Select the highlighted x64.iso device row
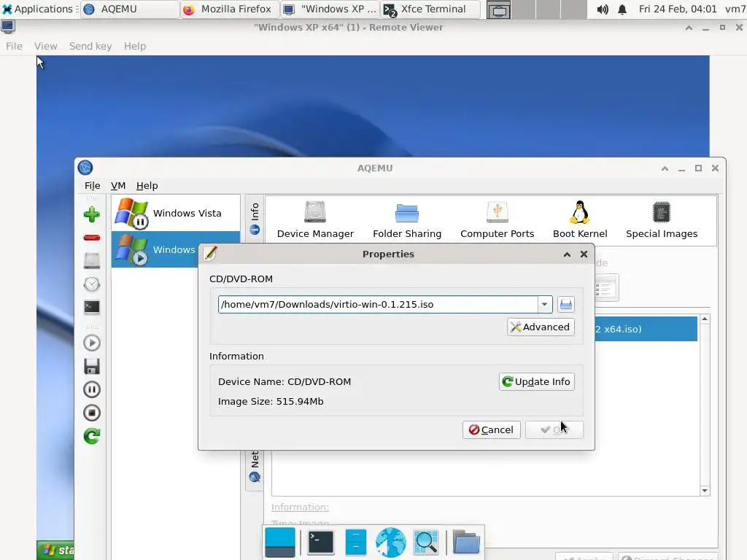This screenshot has width=747, height=560. click(x=646, y=329)
